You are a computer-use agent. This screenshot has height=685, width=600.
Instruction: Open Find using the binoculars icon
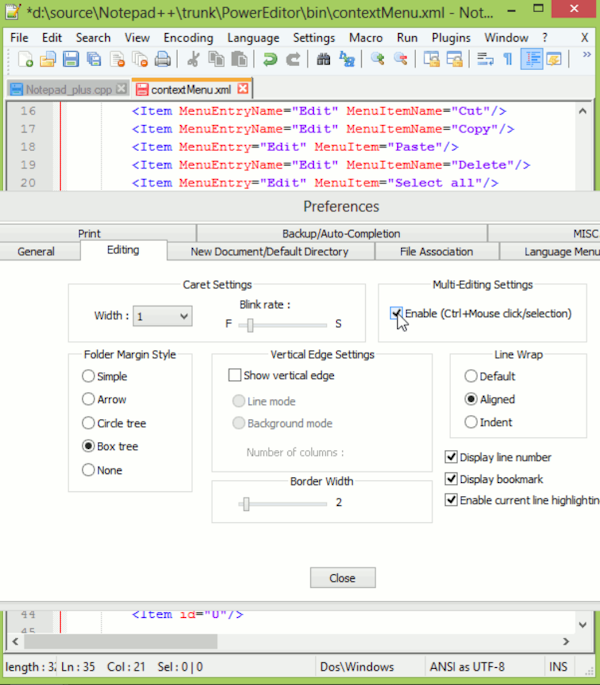coord(323,59)
